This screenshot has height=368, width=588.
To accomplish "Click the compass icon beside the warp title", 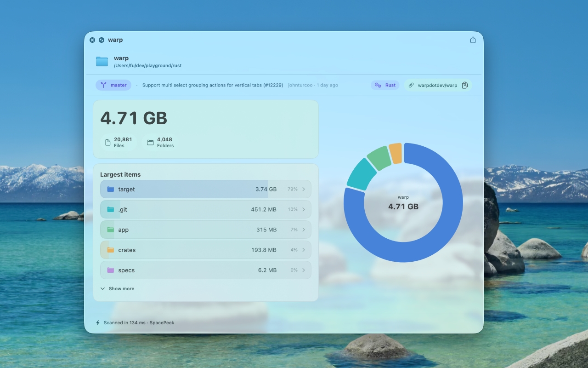I will 102,40.
